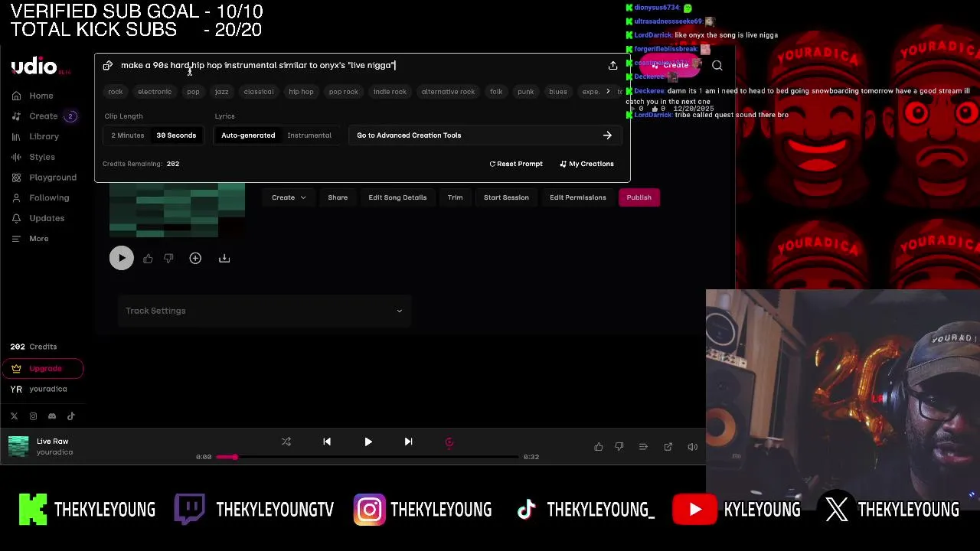Click the Share button
The height and width of the screenshot is (551, 980).
[x=338, y=197]
